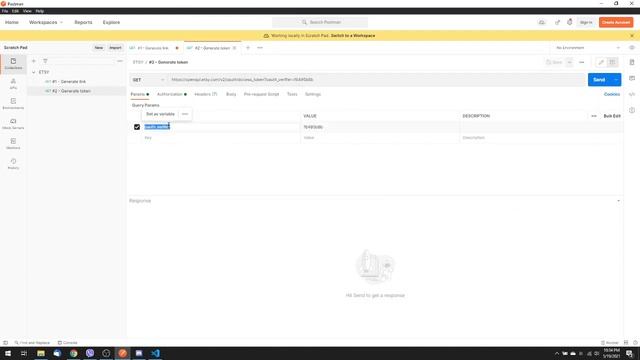Open the File menu
The width and height of the screenshot is (640, 360).
[5, 11]
